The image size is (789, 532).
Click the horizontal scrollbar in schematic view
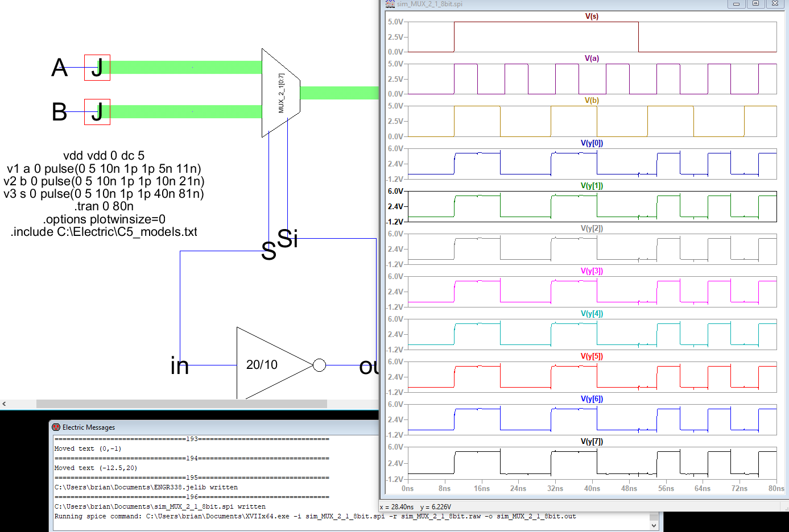click(181, 404)
